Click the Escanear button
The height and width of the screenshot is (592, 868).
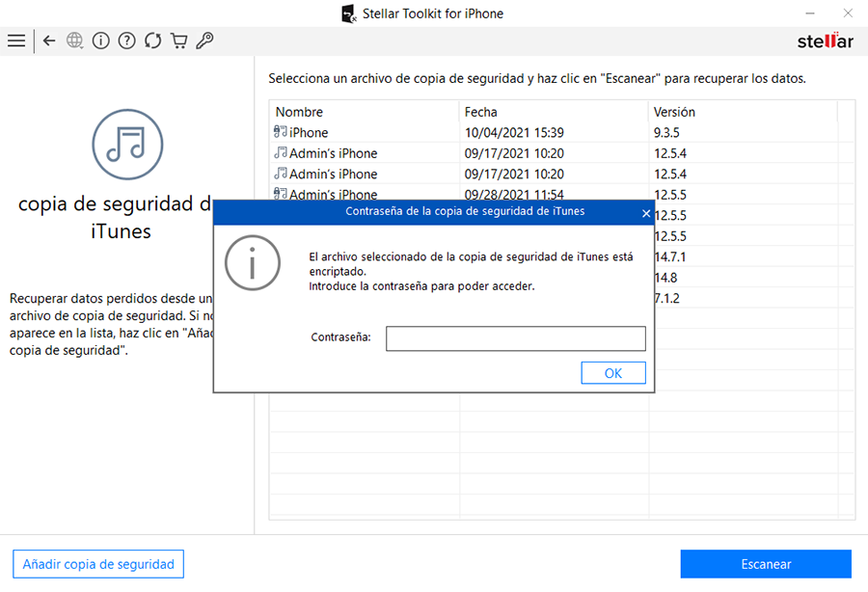[766, 564]
